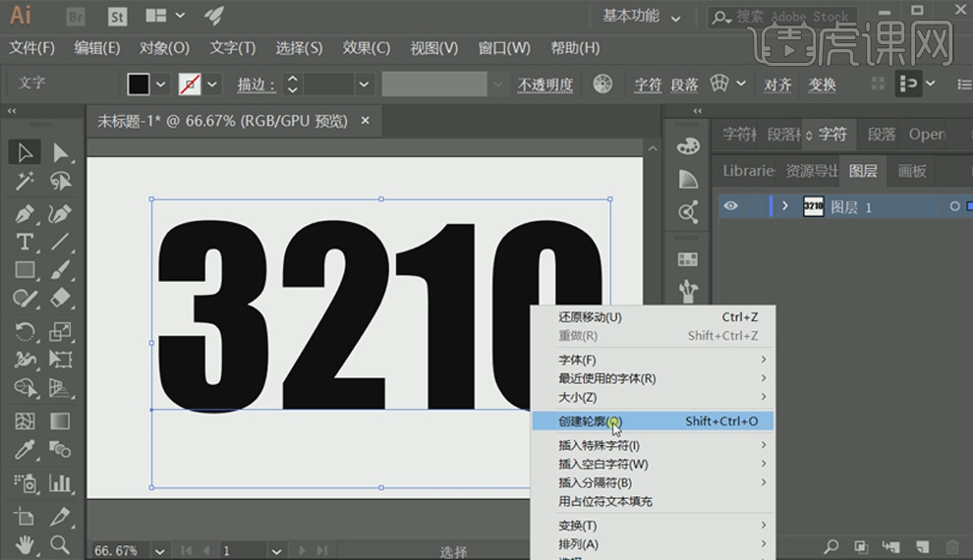Select the Zoom magnifier tool
The height and width of the screenshot is (560, 973).
60,543
